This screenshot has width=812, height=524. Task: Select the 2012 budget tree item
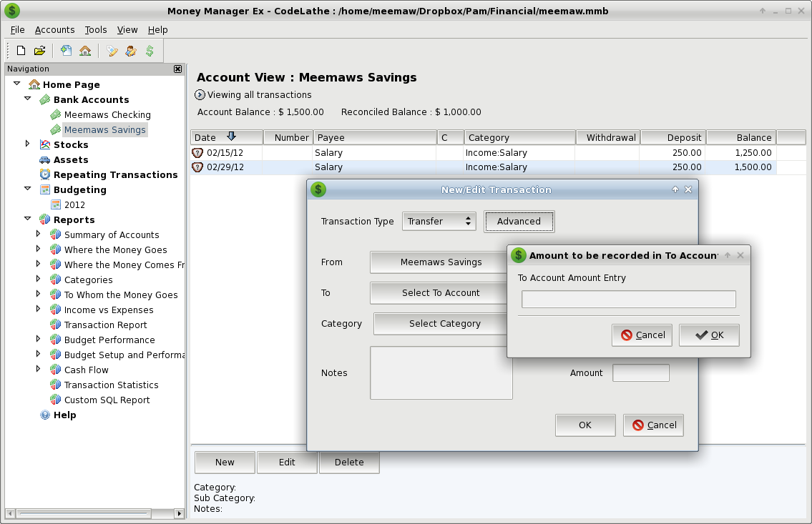74,205
